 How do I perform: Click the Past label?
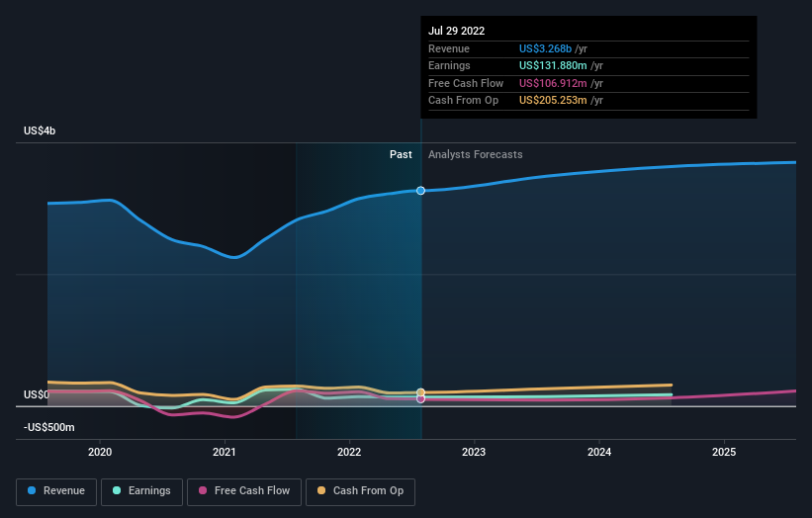[401, 154]
